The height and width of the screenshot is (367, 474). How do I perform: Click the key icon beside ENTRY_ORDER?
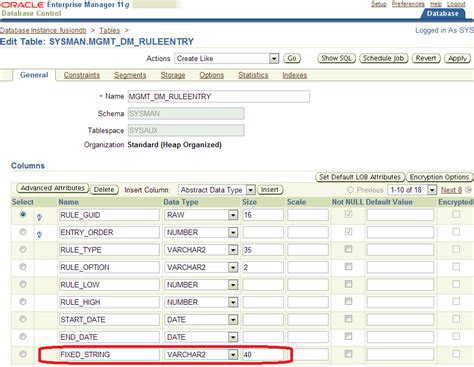39,235
